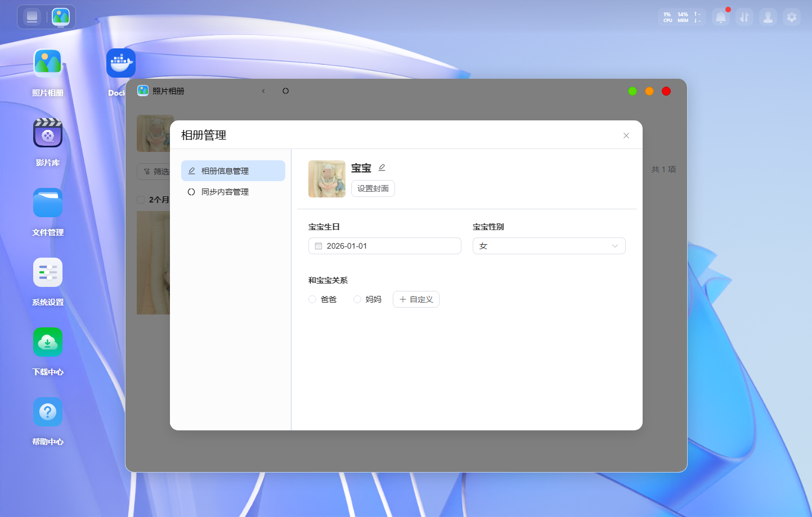Select the 妈妈 relationship option
Viewport: 812px width, 517px height.
[x=368, y=299]
